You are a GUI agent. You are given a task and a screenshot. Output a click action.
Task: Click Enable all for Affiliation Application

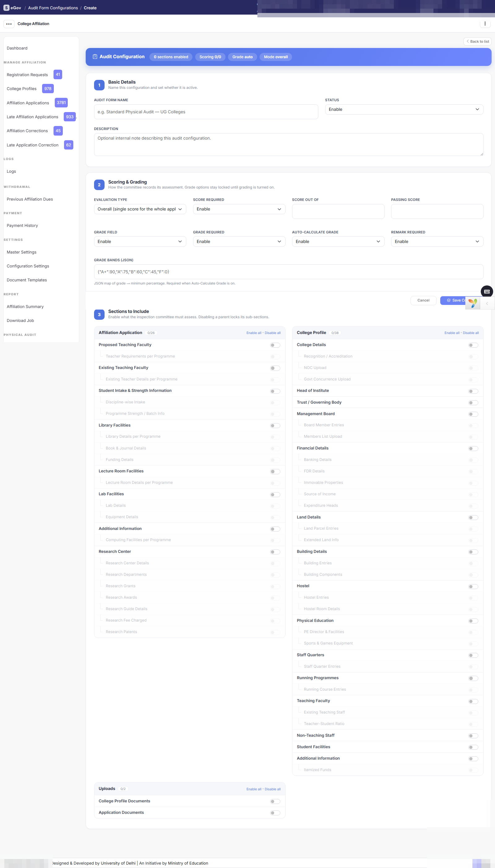tap(254, 333)
